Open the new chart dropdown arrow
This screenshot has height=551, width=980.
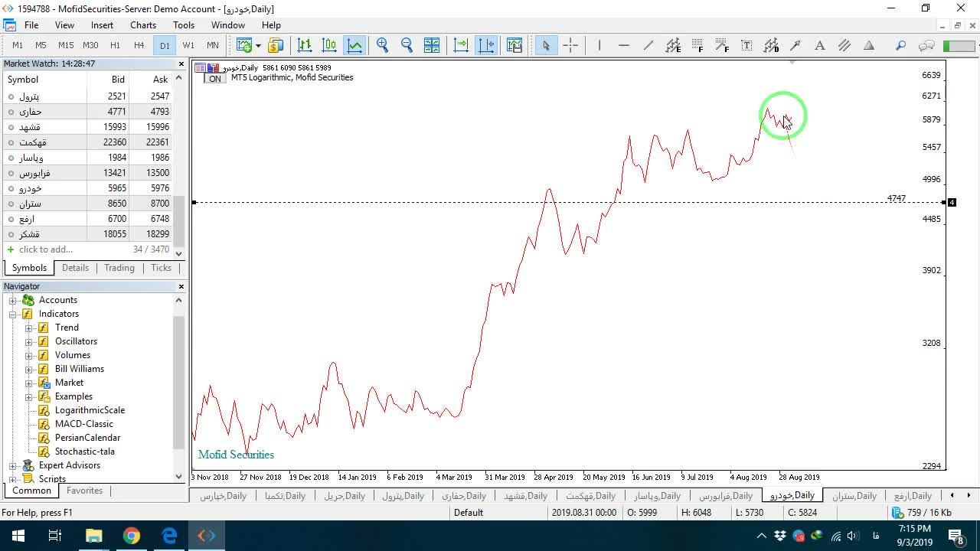(258, 45)
